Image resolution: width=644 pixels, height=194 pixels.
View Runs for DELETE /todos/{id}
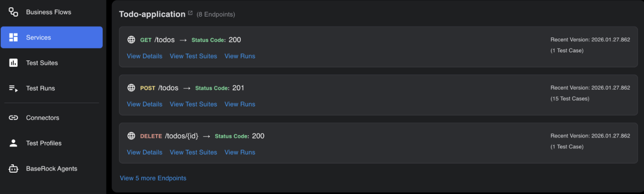[x=240, y=152]
